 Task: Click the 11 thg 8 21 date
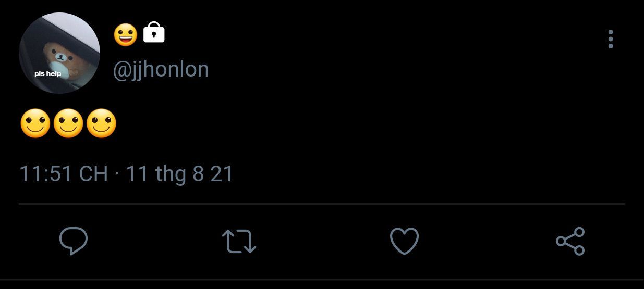pyautogui.click(x=179, y=174)
